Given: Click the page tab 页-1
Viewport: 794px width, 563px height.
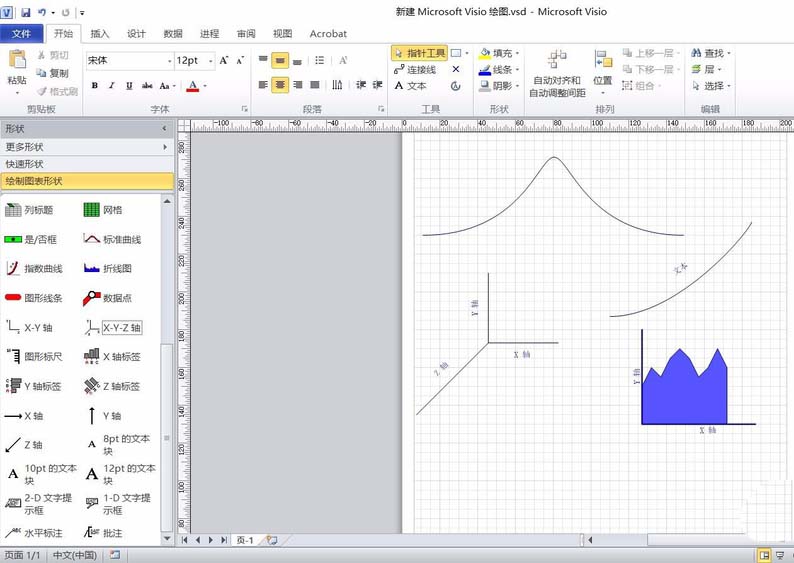Looking at the screenshot, I should pyautogui.click(x=245, y=540).
